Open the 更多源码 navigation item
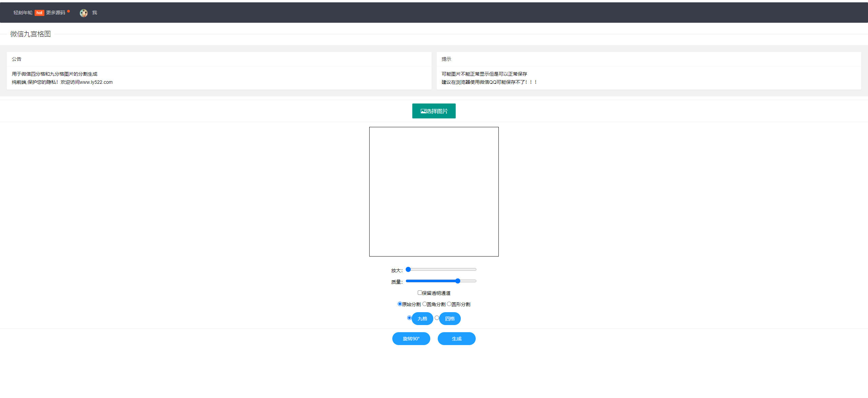 coord(56,13)
